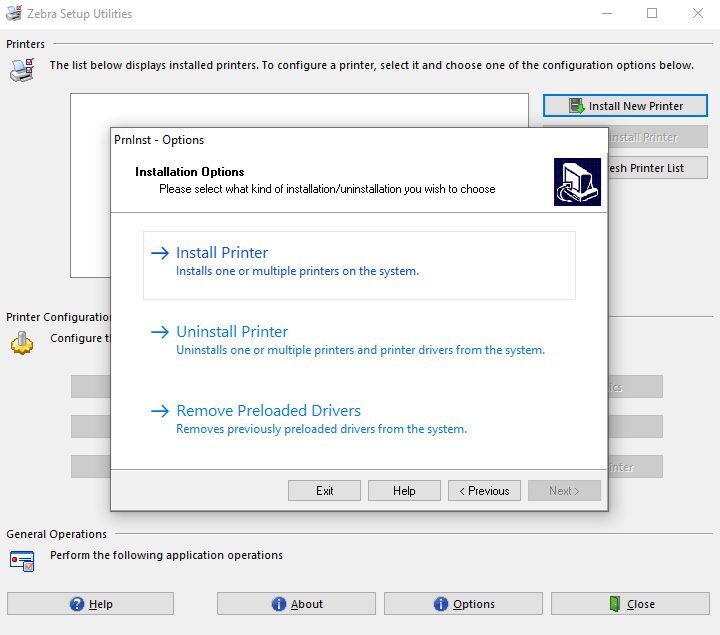Click the 'PrnInst - Options' dialog title
The image size is (720, 635).
159,140
